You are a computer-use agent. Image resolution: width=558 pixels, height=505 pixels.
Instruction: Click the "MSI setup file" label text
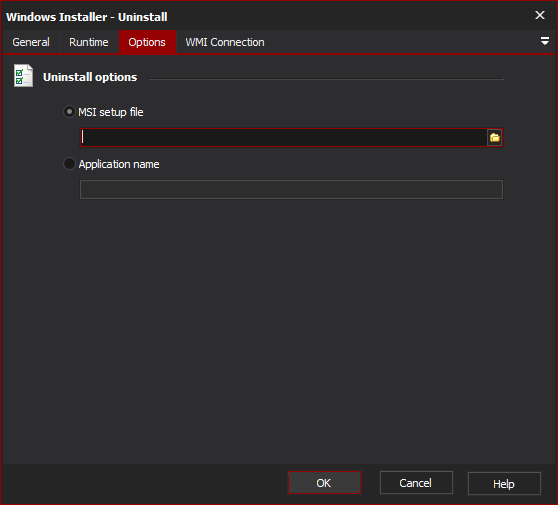(111, 112)
